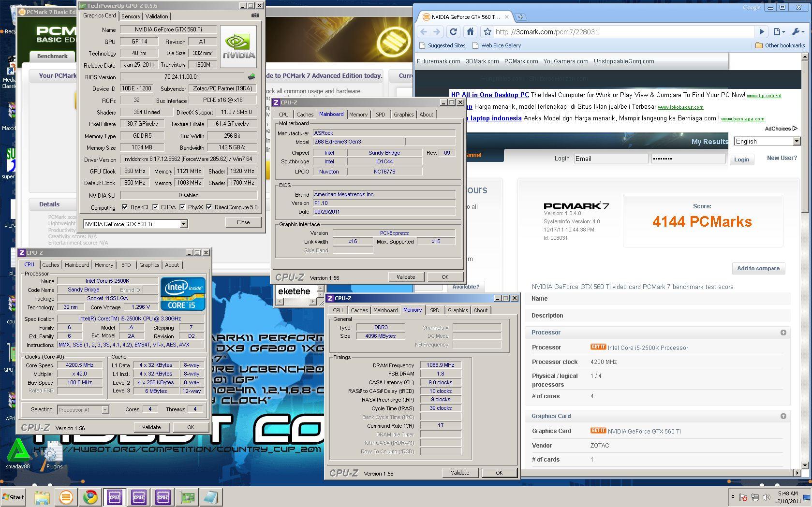Click password field on 3dmark page
The image size is (812, 507).
(689, 159)
